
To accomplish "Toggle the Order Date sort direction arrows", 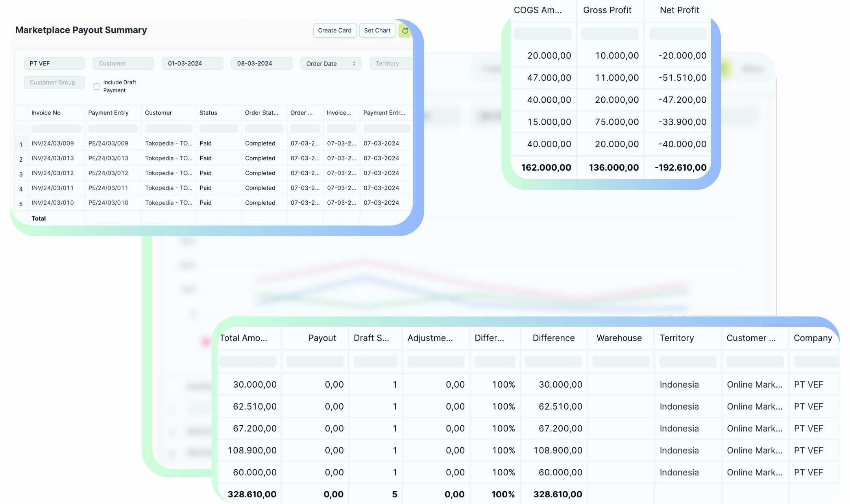I will tap(353, 63).
